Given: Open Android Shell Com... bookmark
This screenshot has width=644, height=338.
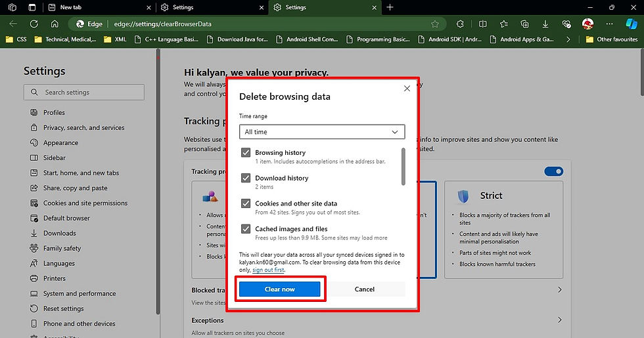Looking at the screenshot, I should [308, 39].
